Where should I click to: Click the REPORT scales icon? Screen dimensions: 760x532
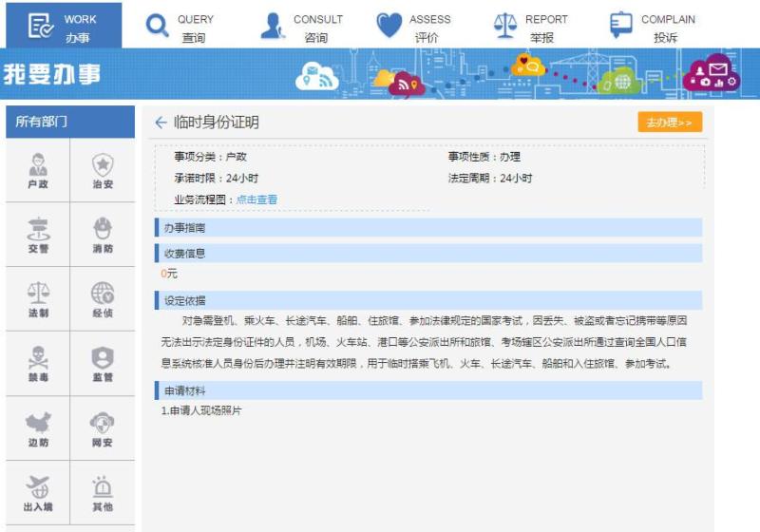pos(505,26)
